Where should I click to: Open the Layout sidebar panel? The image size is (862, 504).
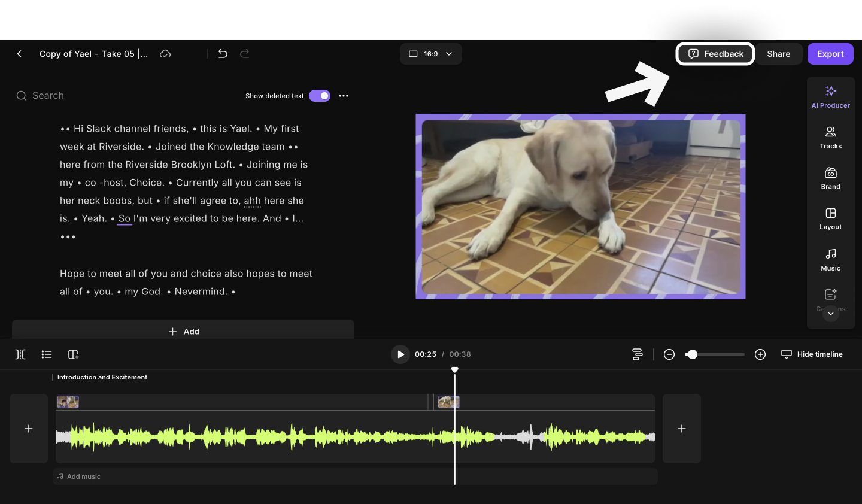[830, 218]
